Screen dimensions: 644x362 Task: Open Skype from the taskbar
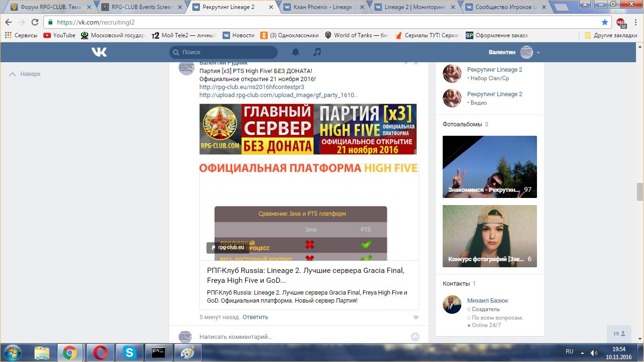(129, 353)
